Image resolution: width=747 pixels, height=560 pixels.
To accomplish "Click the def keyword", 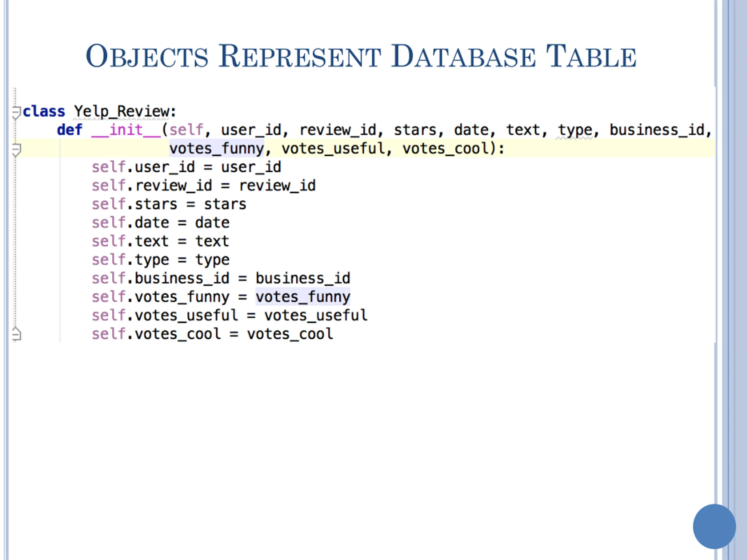I will 69,130.
